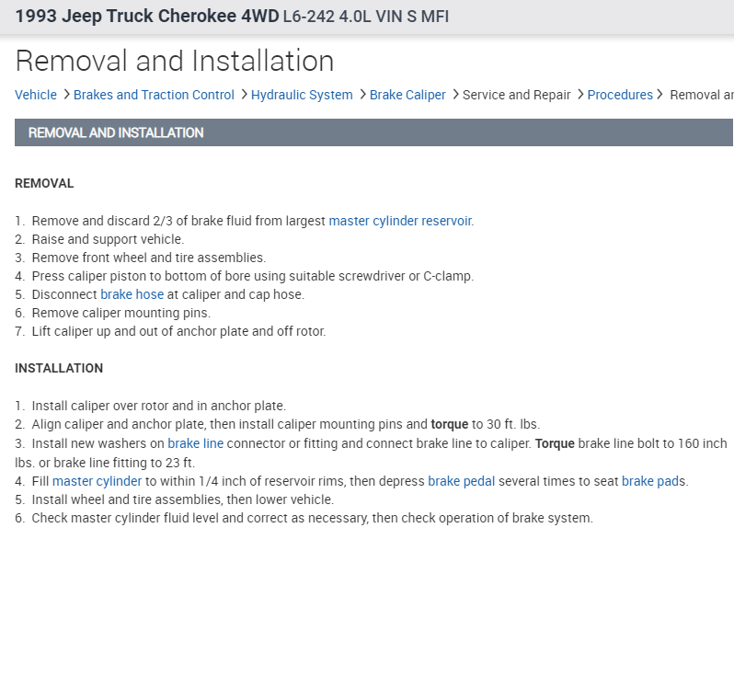Select bold 'Torque' in installation step 3
The image size is (734, 700).
click(555, 443)
